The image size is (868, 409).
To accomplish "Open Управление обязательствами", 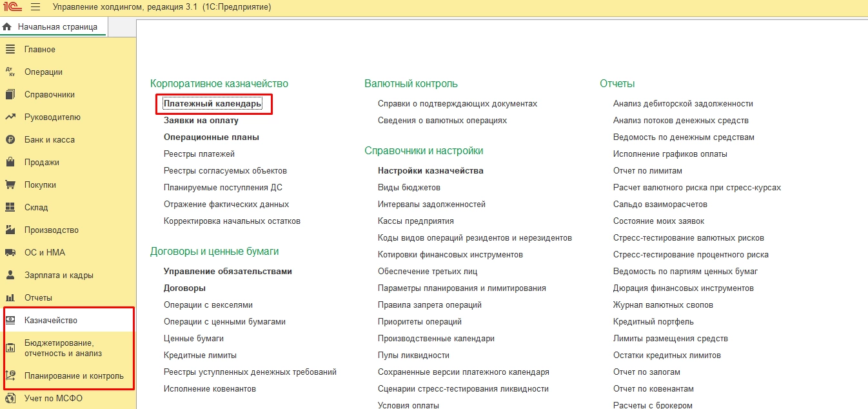I will click(x=228, y=272).
